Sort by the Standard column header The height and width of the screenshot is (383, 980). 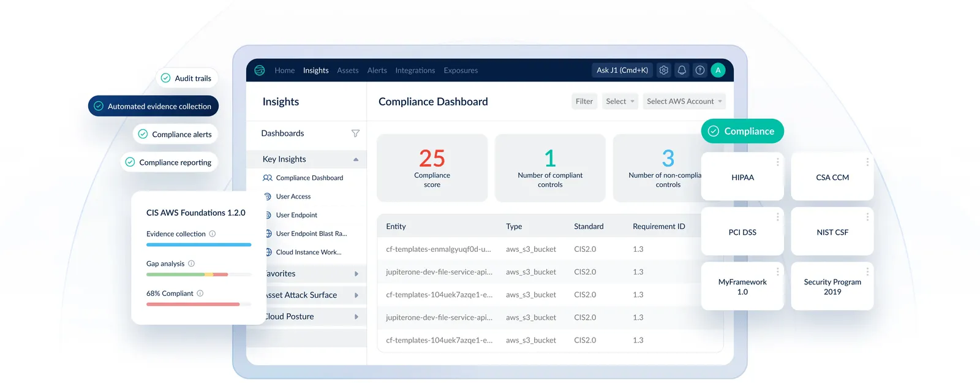589,226
